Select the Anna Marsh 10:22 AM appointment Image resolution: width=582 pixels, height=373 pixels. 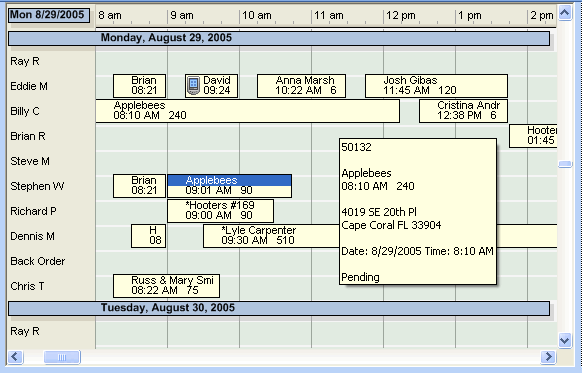(x=301, y=86)
